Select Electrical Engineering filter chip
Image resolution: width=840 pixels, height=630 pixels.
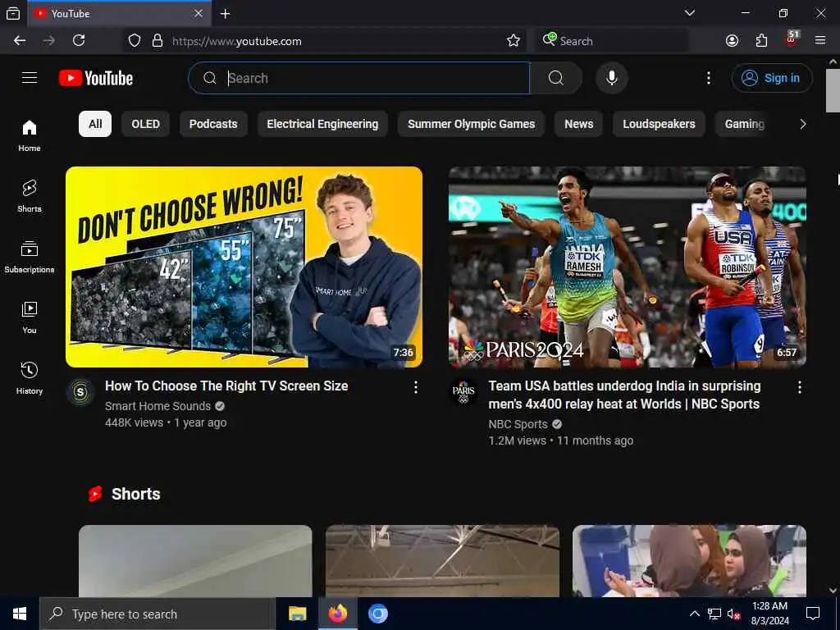pos(322,124)
